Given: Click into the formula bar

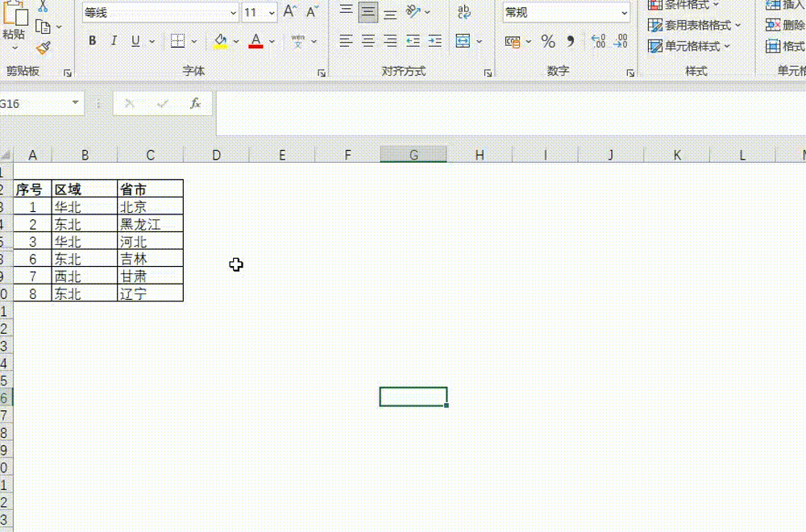Looking at the screenshot, I should [x=510, y=113].
